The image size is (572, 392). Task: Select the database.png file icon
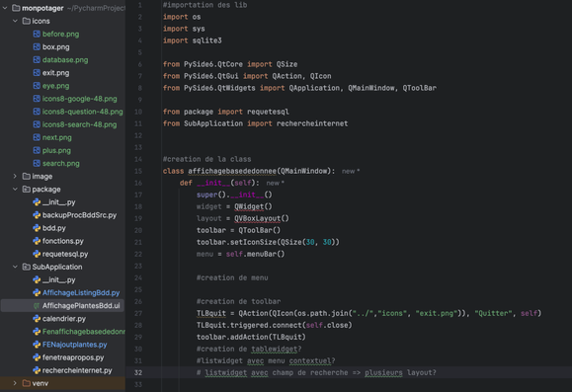(37, 60)
